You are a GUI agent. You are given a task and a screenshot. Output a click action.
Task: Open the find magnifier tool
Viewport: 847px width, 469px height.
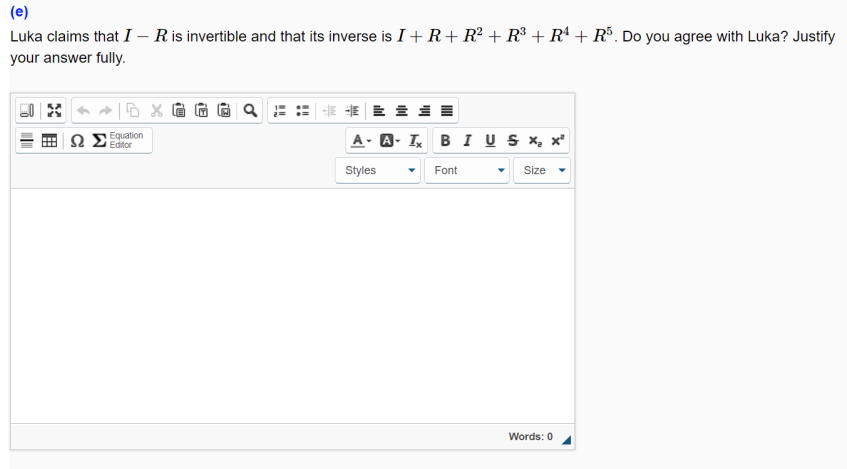point(250,111)
